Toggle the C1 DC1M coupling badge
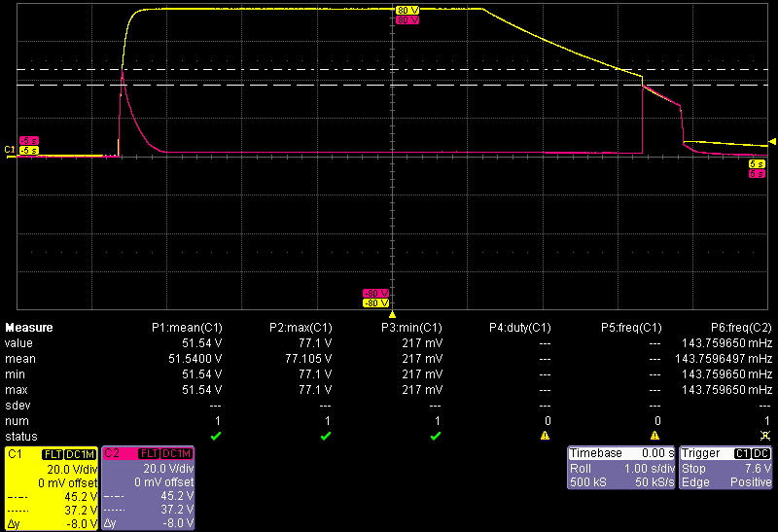This screenshot has height=532, width=778. coord(80,454)
